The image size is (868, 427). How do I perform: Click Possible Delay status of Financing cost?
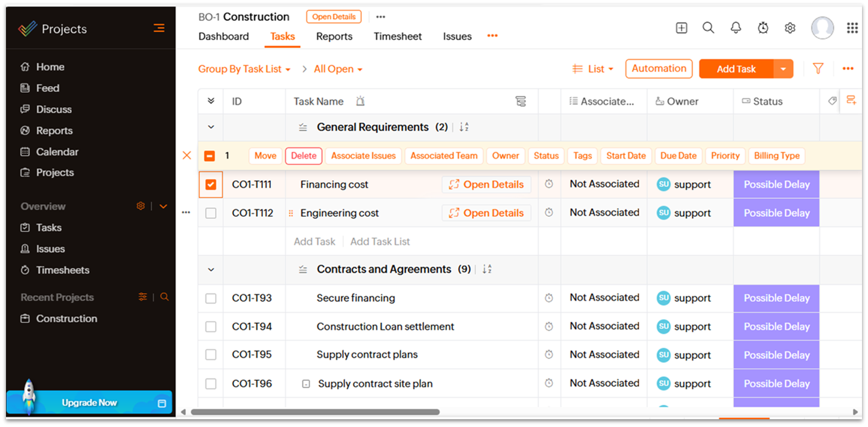point(776,185)
